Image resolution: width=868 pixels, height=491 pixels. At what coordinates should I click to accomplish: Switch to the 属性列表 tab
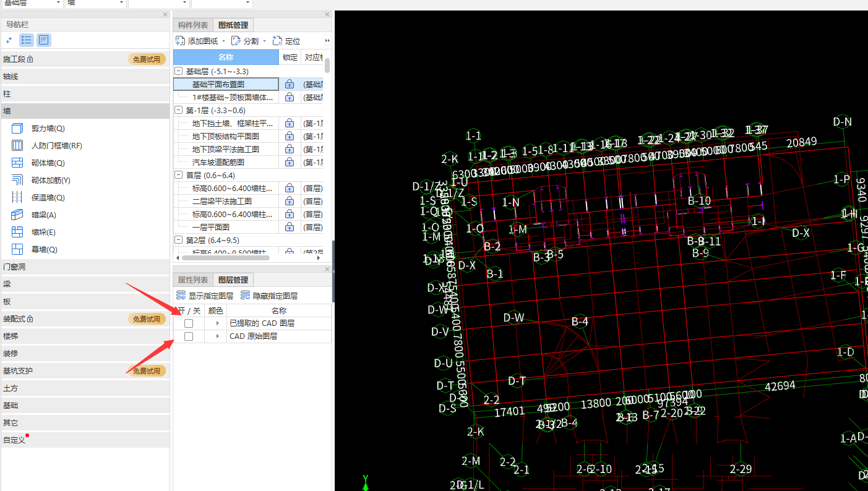193,280
